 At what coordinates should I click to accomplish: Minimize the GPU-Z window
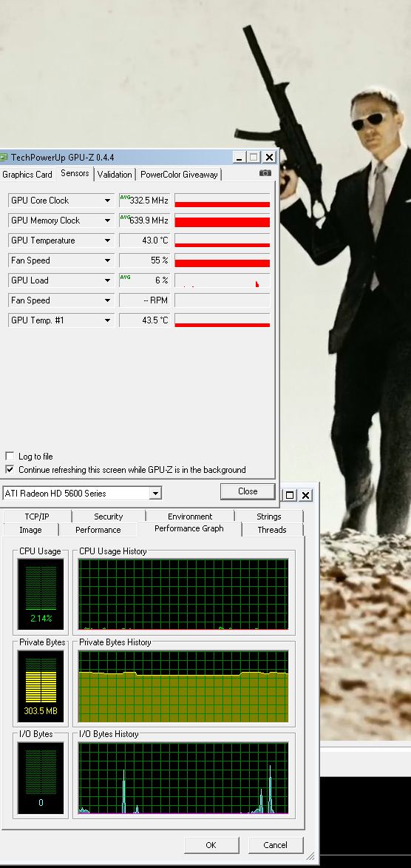click(239, 157)
